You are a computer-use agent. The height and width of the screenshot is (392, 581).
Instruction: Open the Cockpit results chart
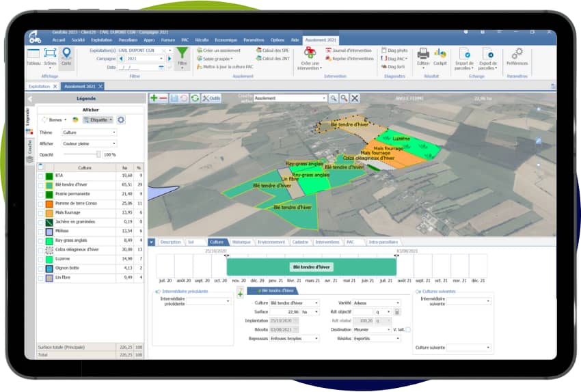coord(440,56)
